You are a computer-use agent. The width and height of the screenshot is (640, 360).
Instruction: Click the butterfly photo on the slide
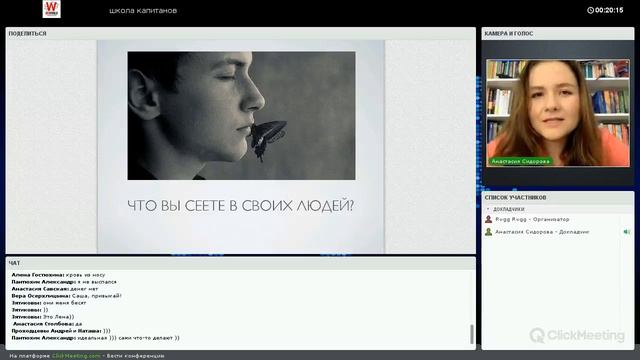241,116
